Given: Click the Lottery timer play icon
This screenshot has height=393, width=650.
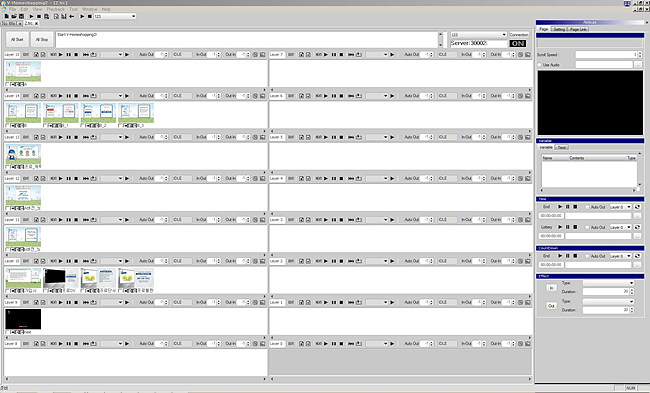Looking at the screenshot, I should (x=560, y=227).
